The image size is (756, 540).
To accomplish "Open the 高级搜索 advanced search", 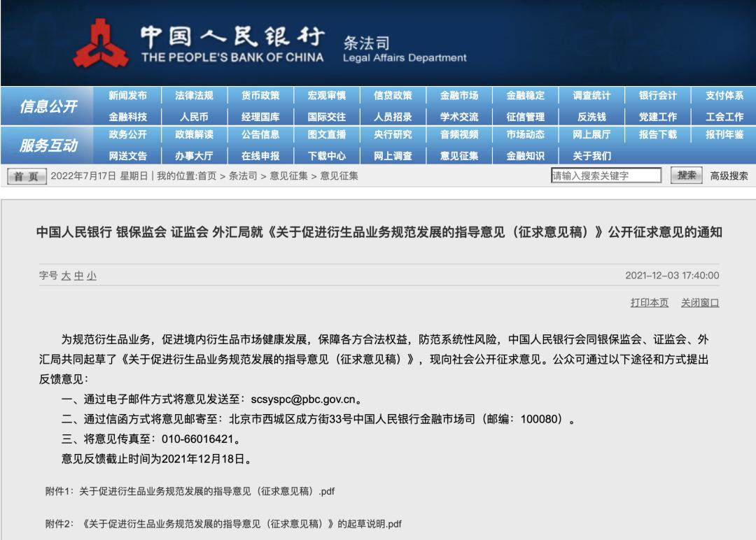I will click(x=728, y=176).
